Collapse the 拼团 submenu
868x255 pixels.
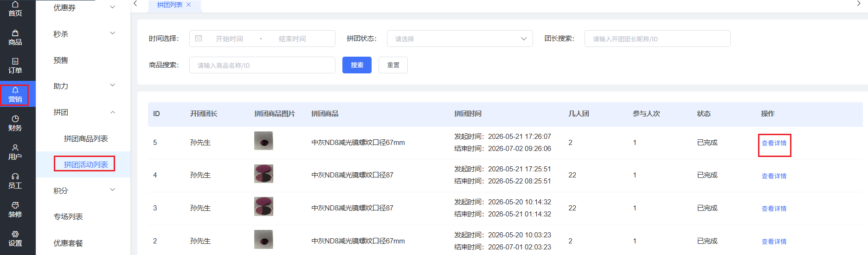(112, 112)
